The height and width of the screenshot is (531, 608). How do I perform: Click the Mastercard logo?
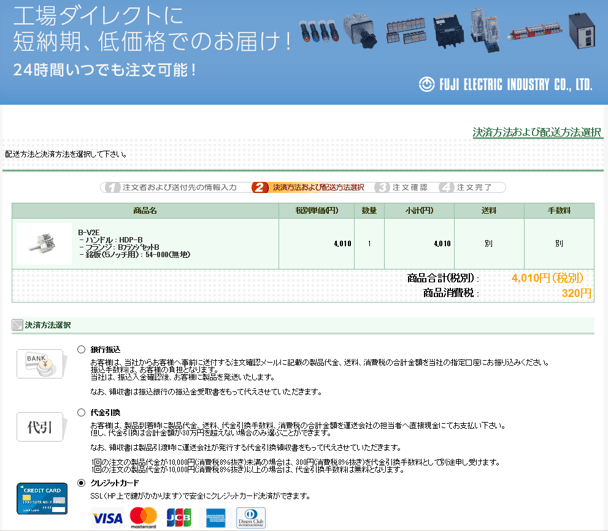tap(143, 518)
